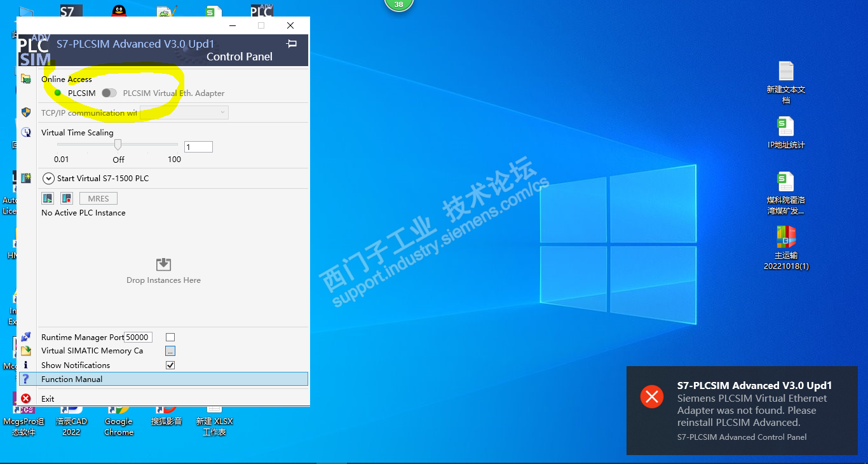Click the red Exit icon
This screenshot has width=868, height=464.
pyautogui.click(x=26, y=399)
